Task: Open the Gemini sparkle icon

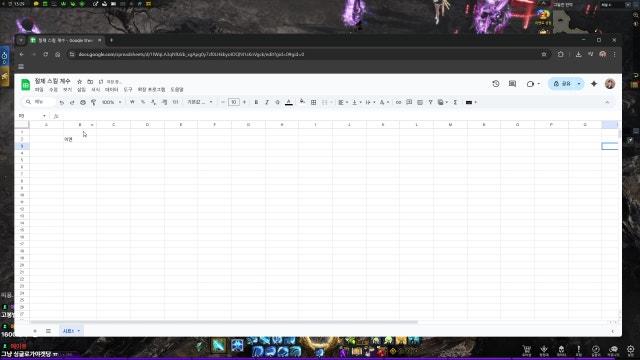Action: click(x=594, y=84)
